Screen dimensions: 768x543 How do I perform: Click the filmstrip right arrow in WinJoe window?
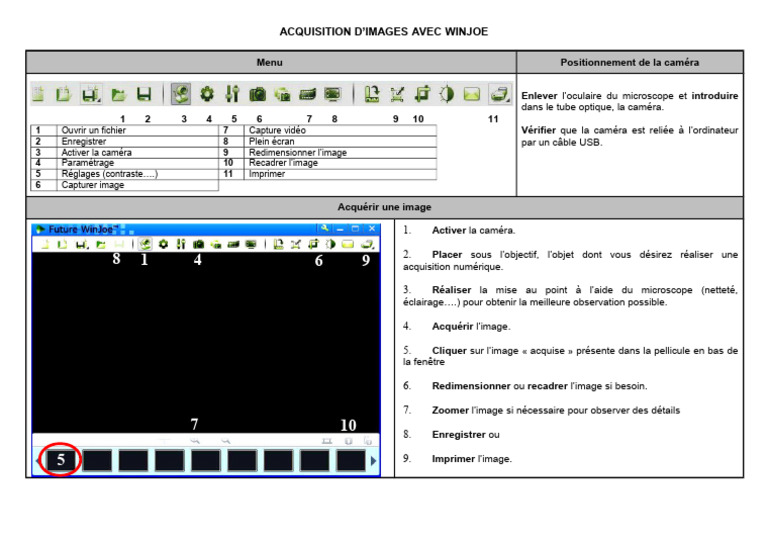(374, 461)
